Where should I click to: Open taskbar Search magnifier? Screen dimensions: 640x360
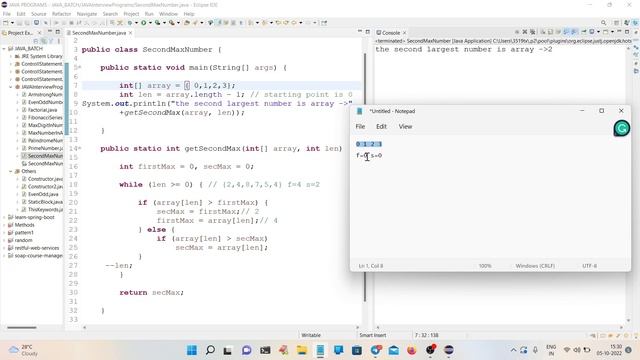(x=210, y=350)
